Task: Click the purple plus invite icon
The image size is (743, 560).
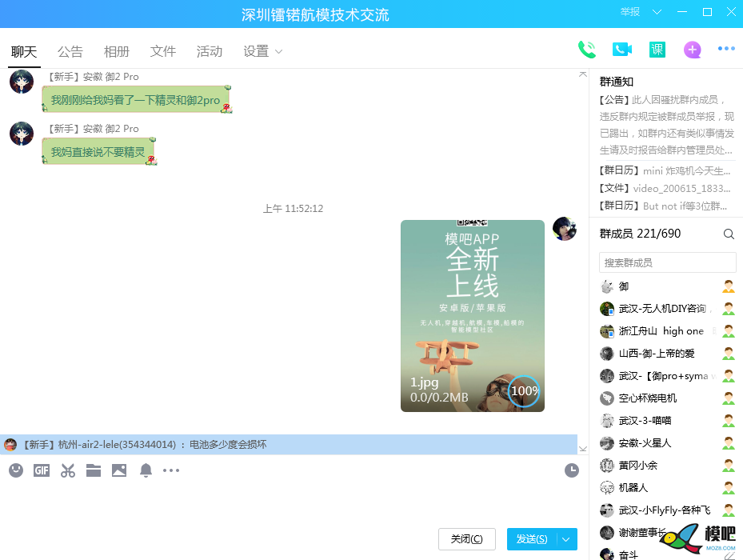Action: pos(693,50)
